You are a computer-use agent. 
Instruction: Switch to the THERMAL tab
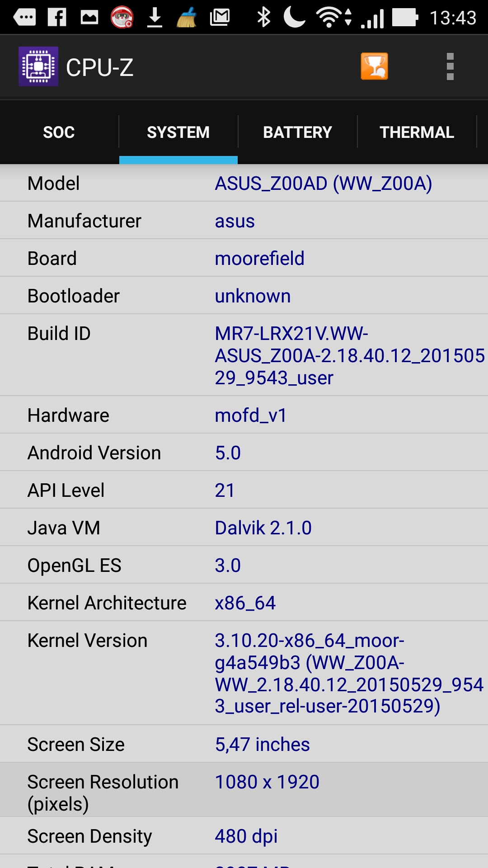[417, 132]
